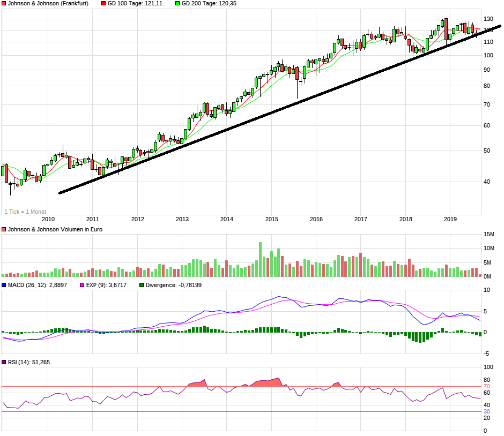Click the green GD 200 Tage legend marker
Screen dimensions: 504x436
tap(177, 3)
